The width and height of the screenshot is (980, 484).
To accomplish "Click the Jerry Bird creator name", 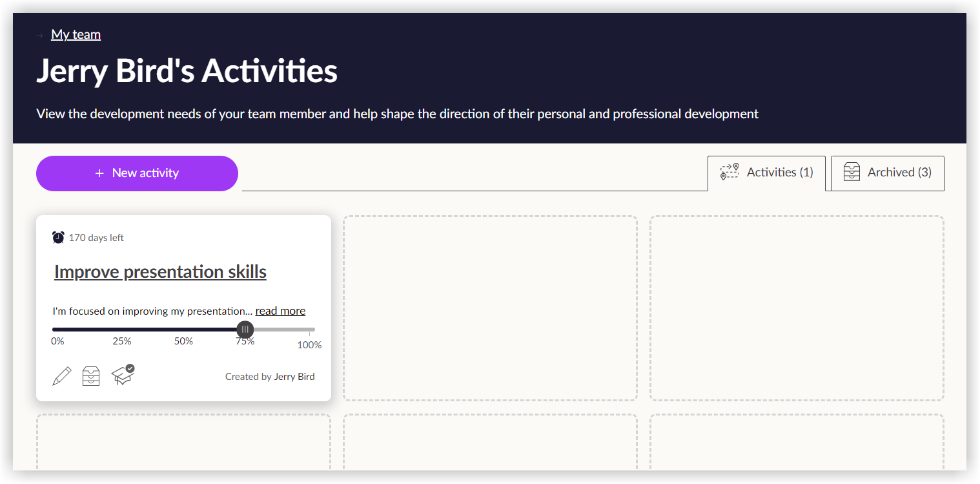I will tap(294, 377).
